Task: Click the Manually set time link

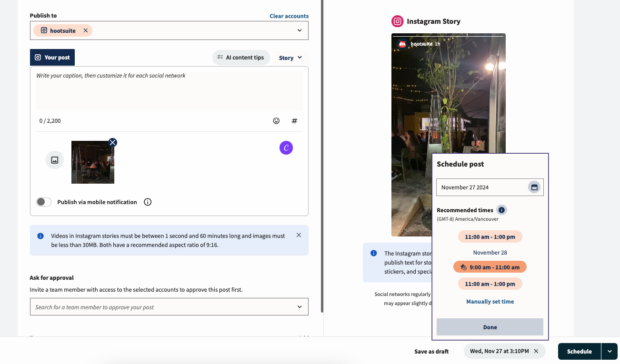Action: point(490,302)
